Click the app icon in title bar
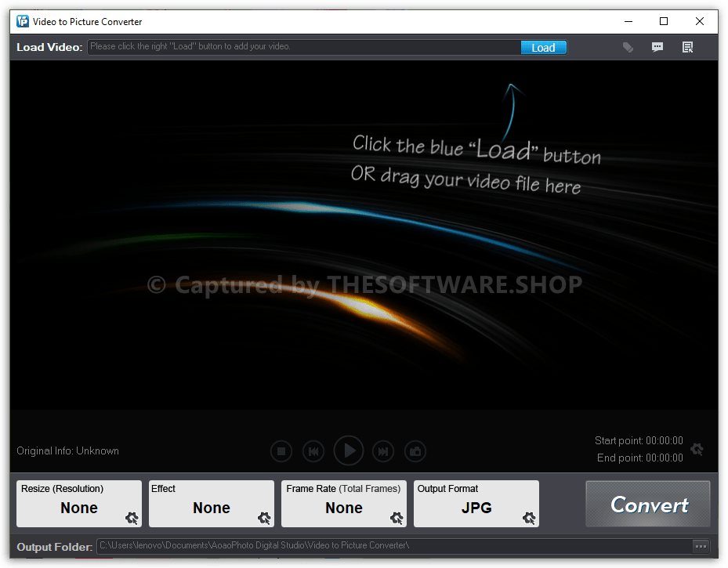This screenshot has height=568, width=728. tap(22, 21)
